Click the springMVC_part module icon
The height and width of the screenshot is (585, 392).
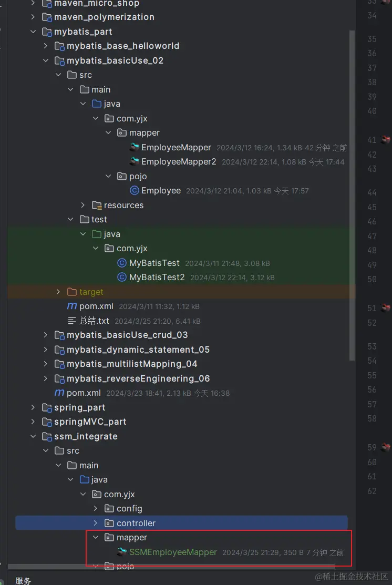47,422
